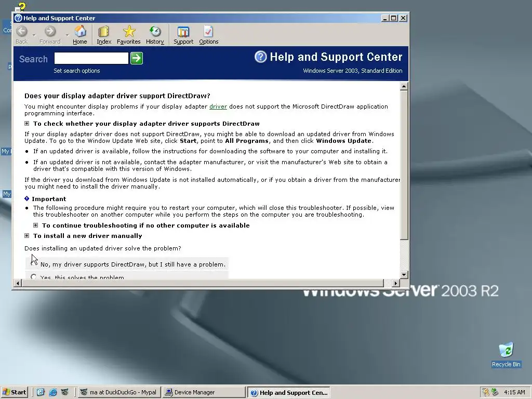Click 'Does installing an updated driver solve the problem?' text
This screenshot has height=399, width=532.
tap(103, 248)
